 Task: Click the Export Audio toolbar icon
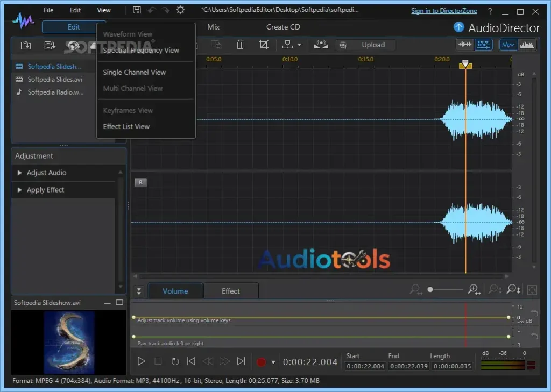[x=50, y=45]
